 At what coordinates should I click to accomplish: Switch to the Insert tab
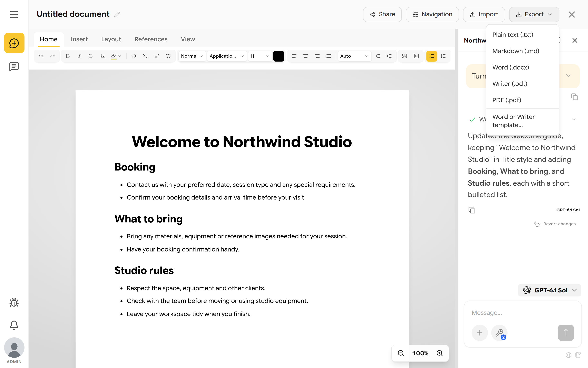[x=79, y=39]
